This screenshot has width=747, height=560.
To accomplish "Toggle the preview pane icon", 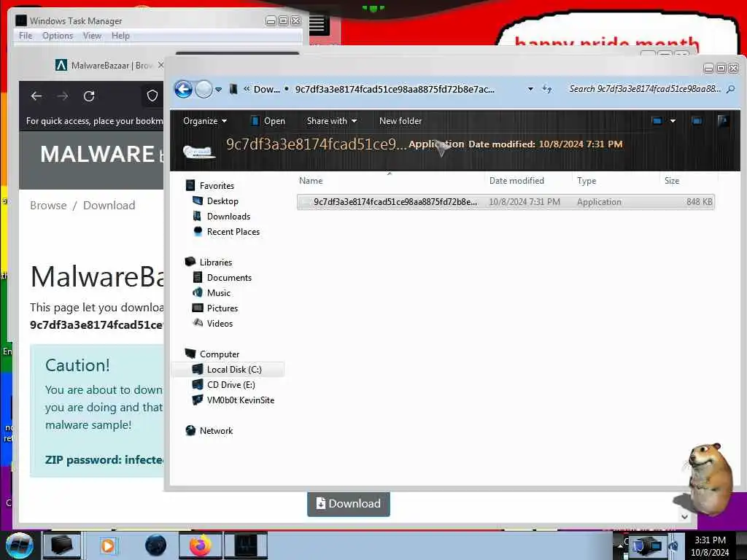I will (x=697, y=121).
